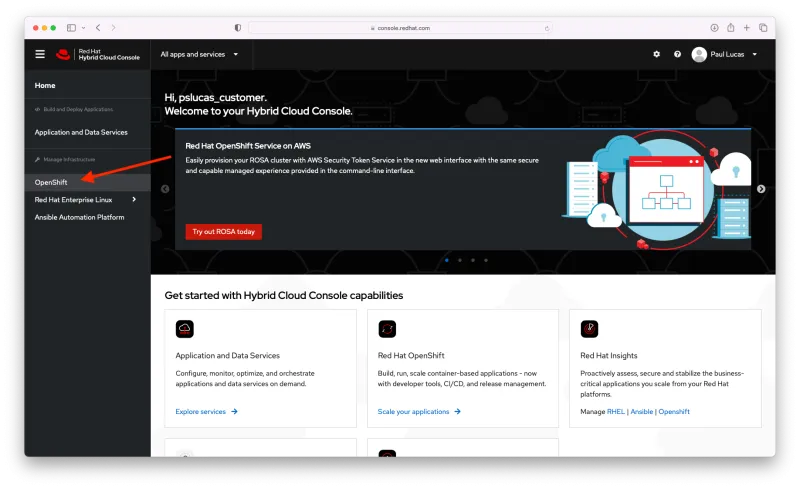Open the All apps and services dropdown
Image resolution: width=800 pixels, height=489 pixels.
pos(199,54)
